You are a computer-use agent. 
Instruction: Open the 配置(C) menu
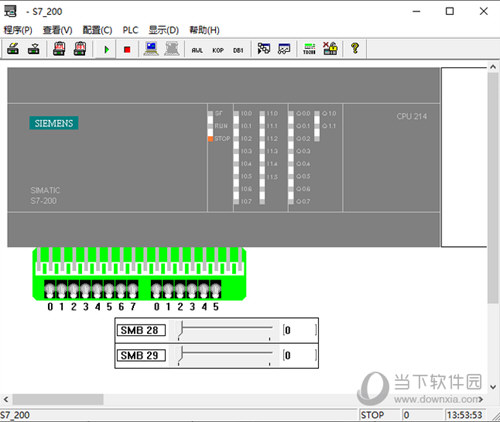point(97,30)
